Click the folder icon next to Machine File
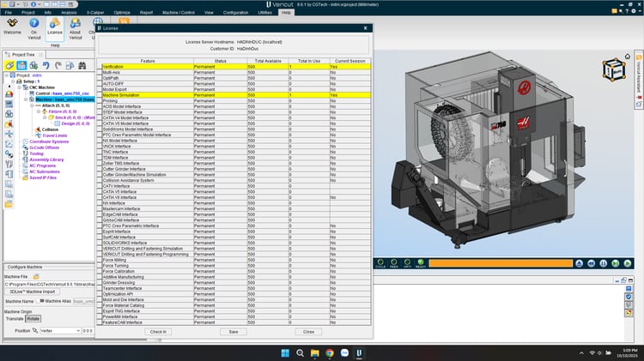644x361 pixels. pos(36,276)
